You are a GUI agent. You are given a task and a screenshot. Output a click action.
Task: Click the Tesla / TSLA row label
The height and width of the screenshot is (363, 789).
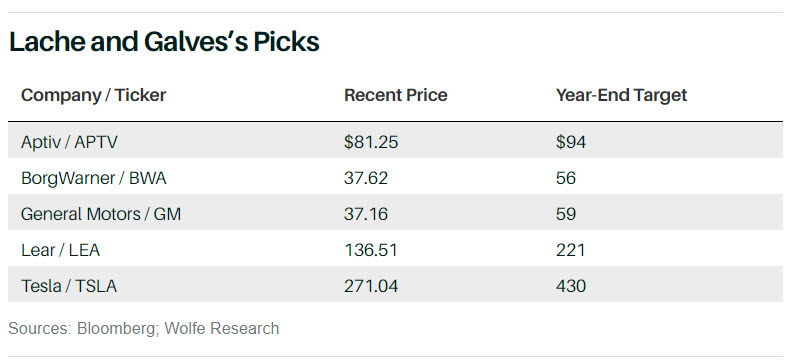click(x=69, y=286)
